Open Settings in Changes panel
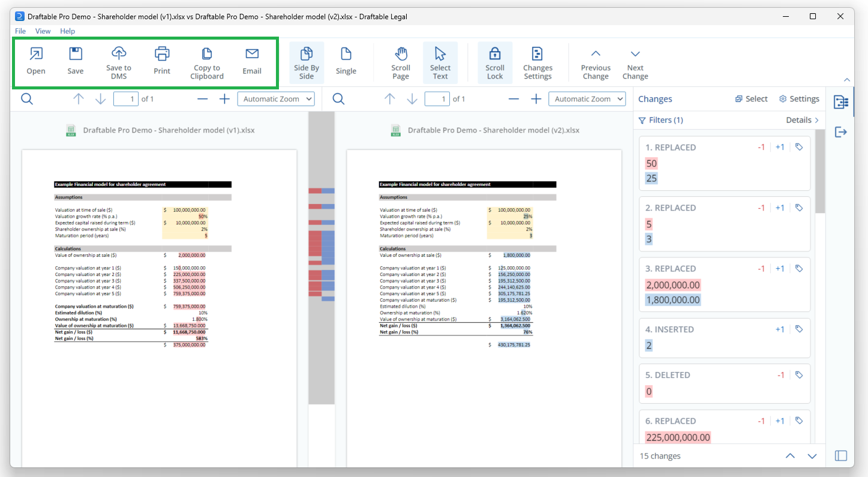The height and width of the screenshot is (477, 868). point(799,99)
